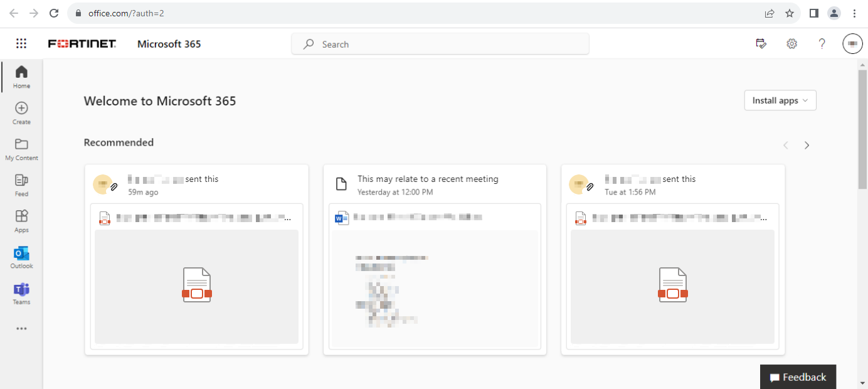The image size is (868, 389).
Task: Show more sidebar apps with ellipsis
Action: [21, 328]
